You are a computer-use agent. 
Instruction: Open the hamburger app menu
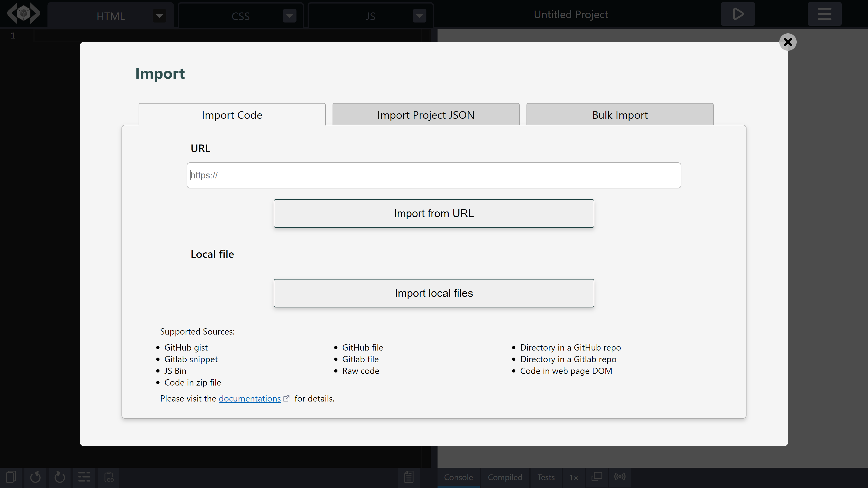(x=824, y=14)
